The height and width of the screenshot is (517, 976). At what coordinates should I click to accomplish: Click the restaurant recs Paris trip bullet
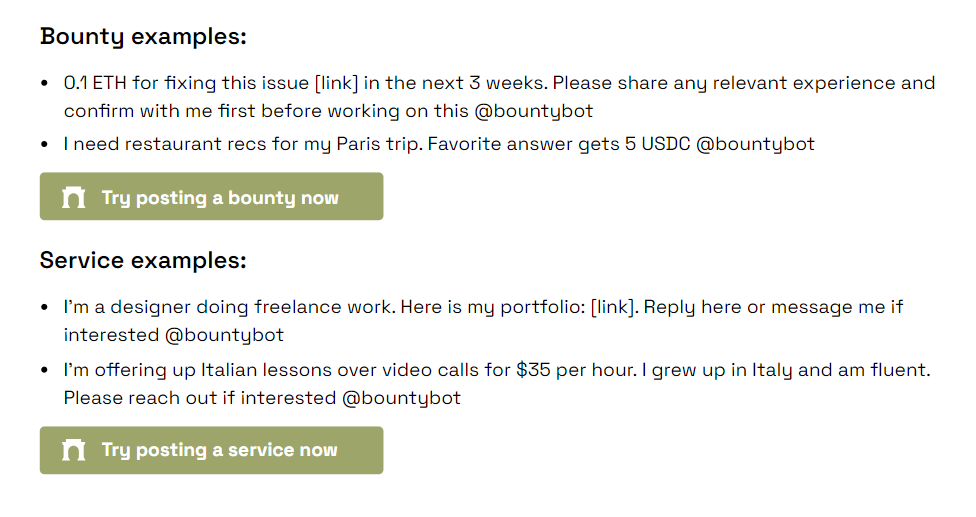(x=439, y=144)
